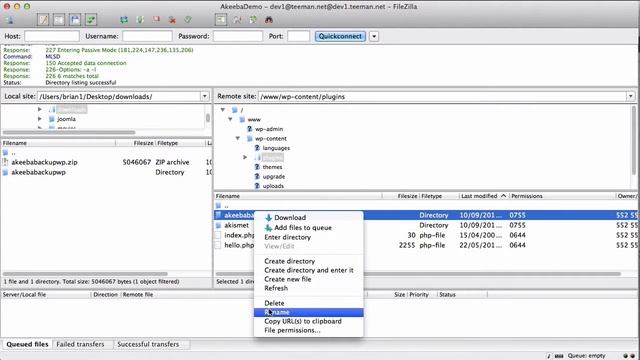Collapse the wp-content node in remote tree

pos(238,138)
